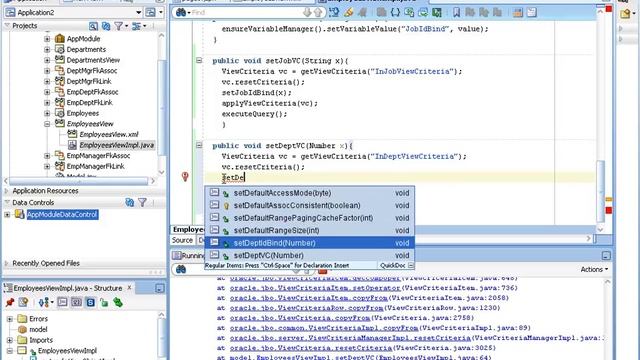Click the binoculars icon in log panel
This screenshot has height=360, width=640.
(x=181, y=269)
